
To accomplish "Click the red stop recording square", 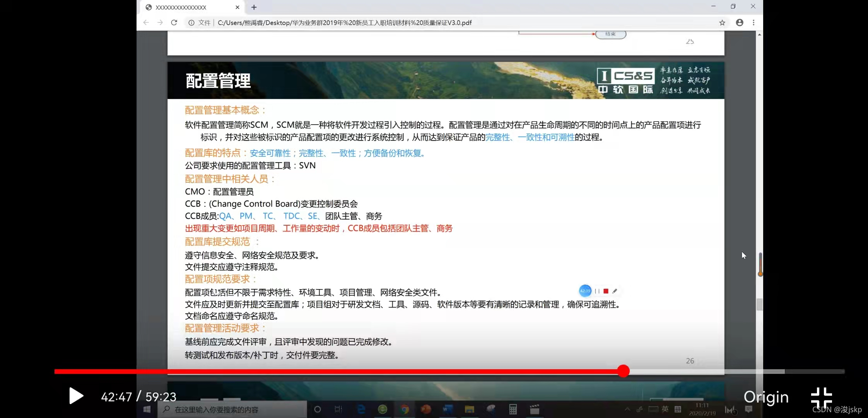I will point(606,291).
